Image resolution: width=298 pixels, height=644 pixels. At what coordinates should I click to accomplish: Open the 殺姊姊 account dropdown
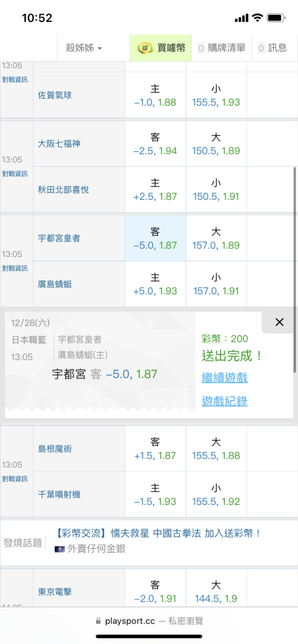click(x=84, y=48)
